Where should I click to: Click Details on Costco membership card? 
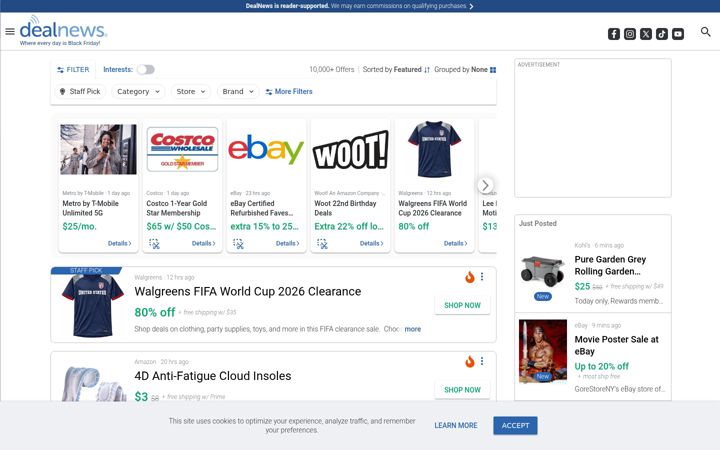click(203, 243)
